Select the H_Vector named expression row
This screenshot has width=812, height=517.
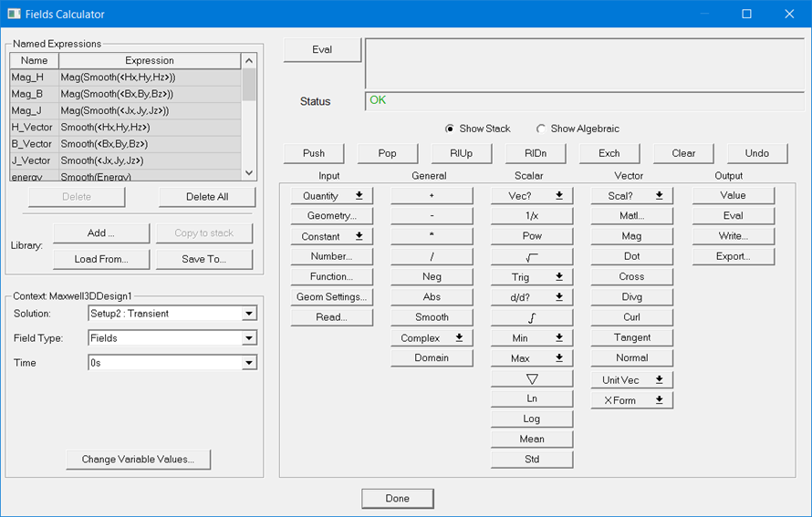point(125,128)
